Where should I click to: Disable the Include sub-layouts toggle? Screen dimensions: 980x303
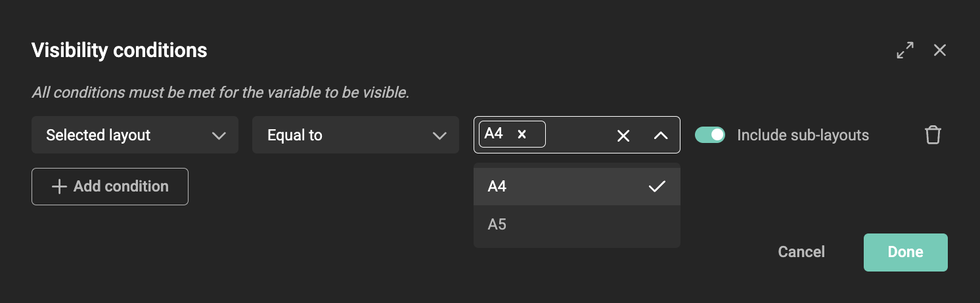(710, 135)
